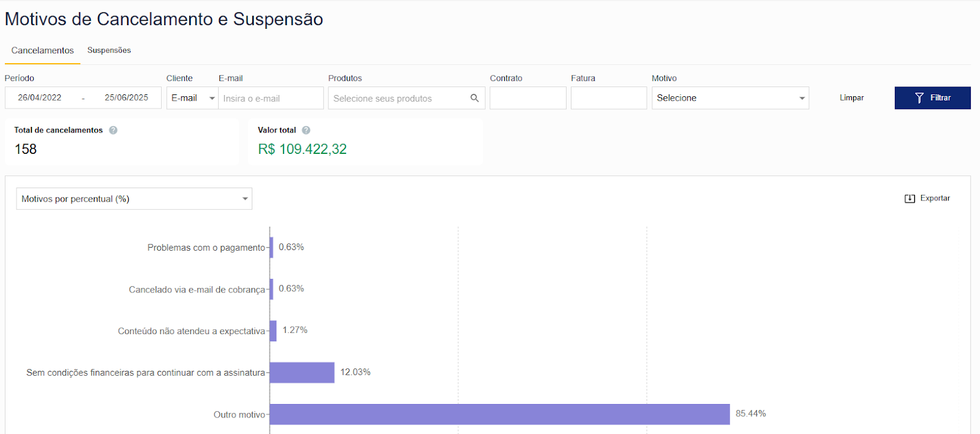Switch to the Suspensões tab

click(x=109, y=50)
